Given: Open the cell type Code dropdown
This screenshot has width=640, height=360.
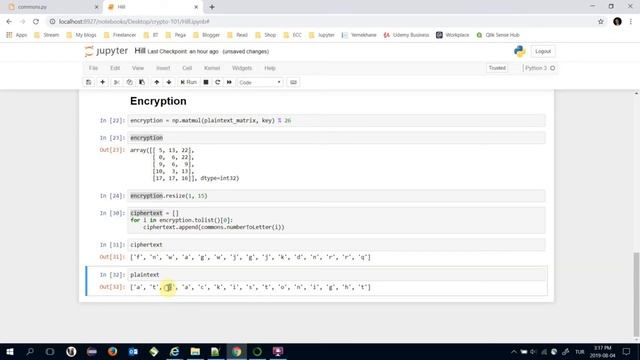Looking at the screenshot, I should 260,82.
